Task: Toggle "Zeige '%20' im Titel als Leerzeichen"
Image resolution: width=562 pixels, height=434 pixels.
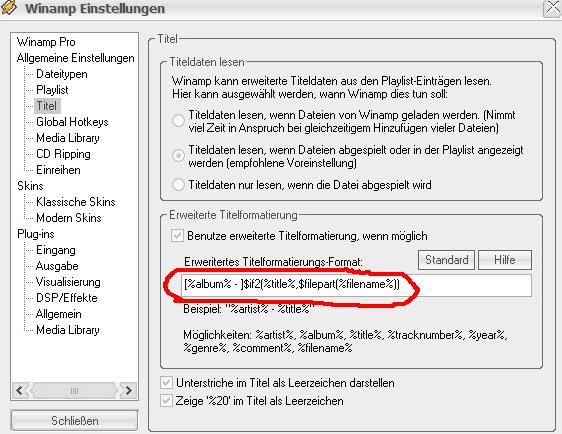Action: 166,401
